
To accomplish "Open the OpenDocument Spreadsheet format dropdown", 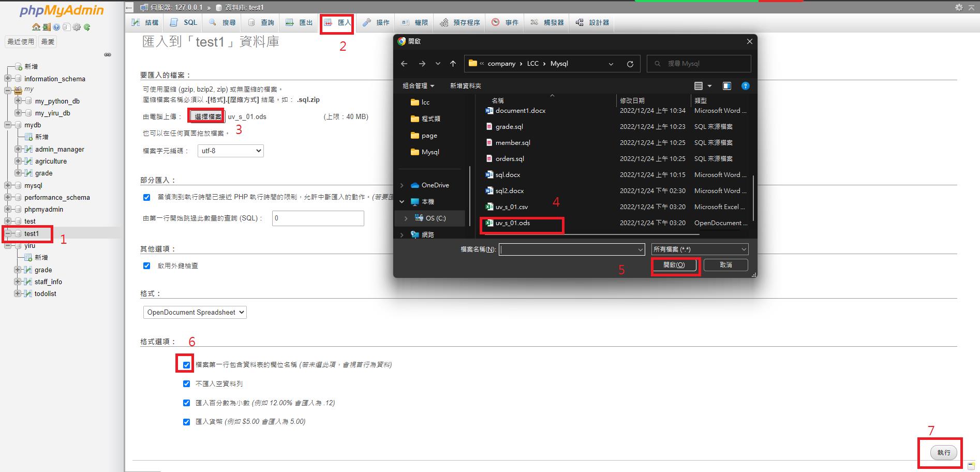I will tap(195, 312).
